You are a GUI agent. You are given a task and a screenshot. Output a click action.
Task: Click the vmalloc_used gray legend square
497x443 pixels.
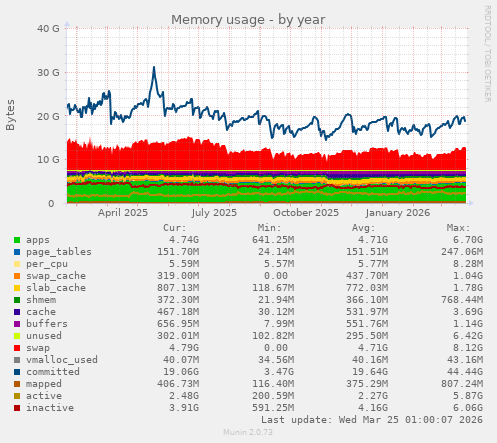(x=17, y=360)
